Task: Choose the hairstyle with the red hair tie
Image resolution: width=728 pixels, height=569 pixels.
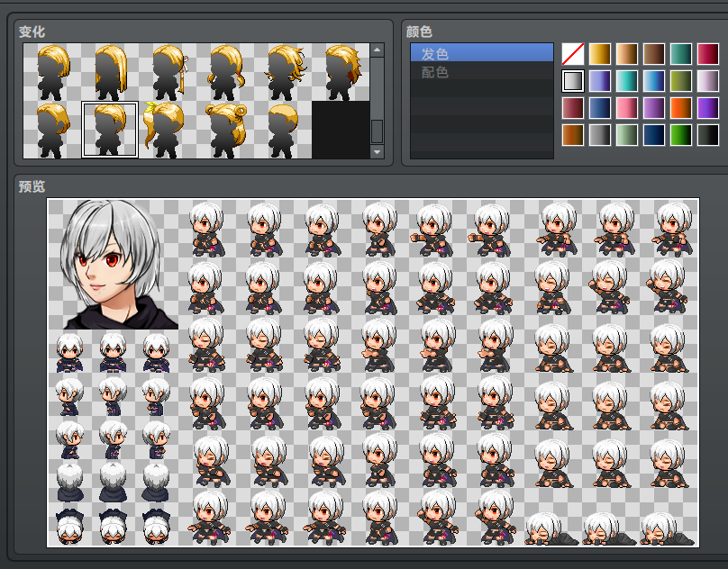Action: coord(225,72)
